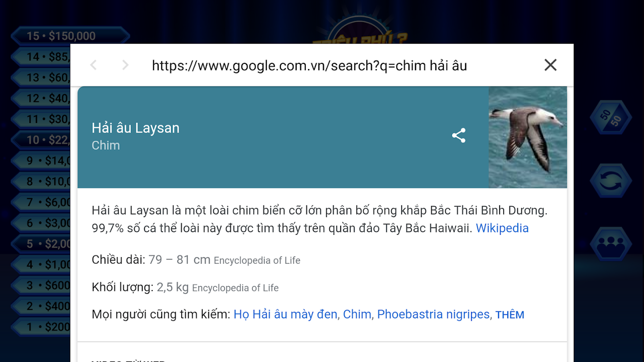Click the URL address field
644x362 pixels.
click(x=309, y=66)
